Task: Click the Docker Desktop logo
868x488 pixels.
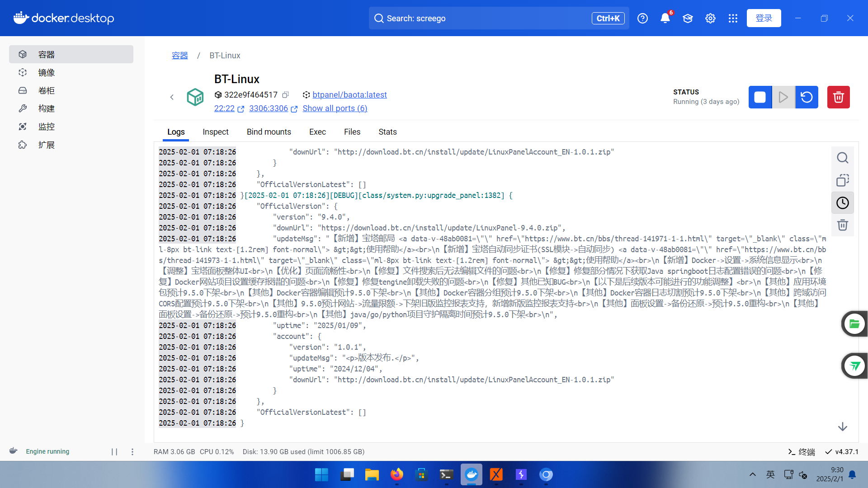Action: (64, 18)
